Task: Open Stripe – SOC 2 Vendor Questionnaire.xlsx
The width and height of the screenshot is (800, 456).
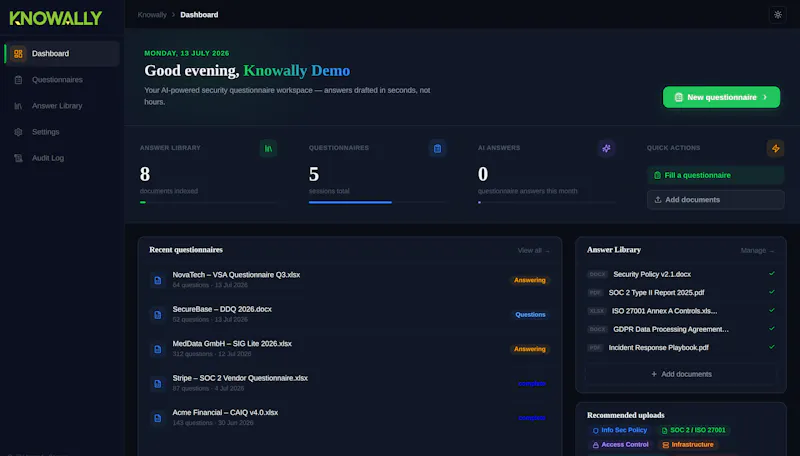Action: click(349, 383)
